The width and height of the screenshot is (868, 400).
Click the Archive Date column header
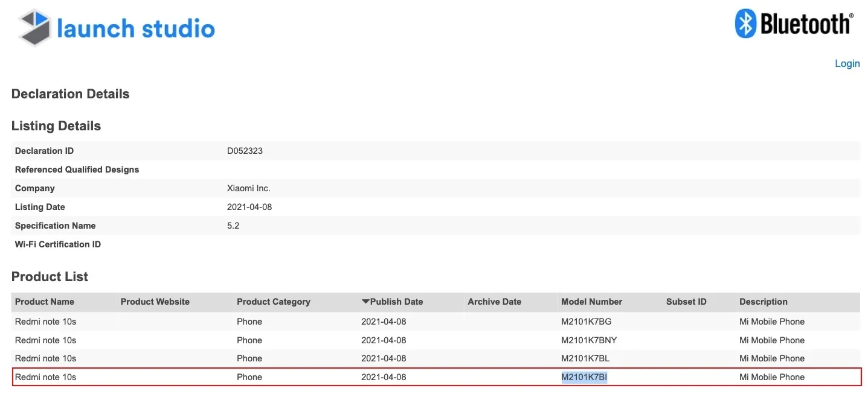point(494,302)
